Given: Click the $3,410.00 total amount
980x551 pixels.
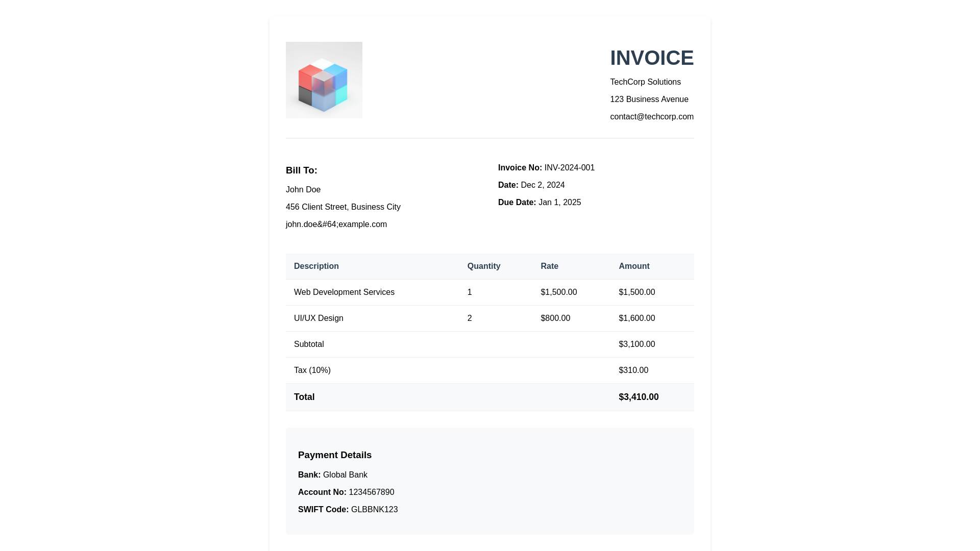Looking at the screenshot, I should 638,397.
